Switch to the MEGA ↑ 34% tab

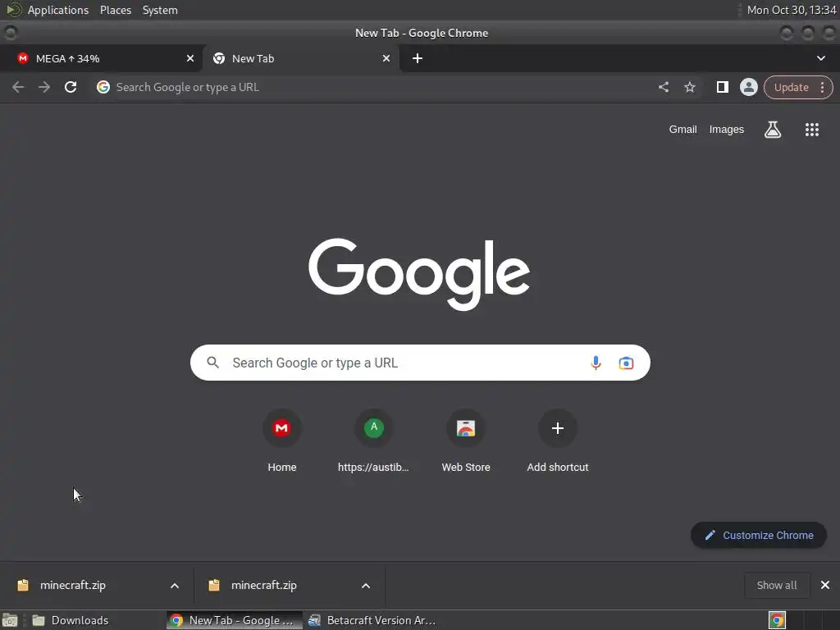point(101,58)
